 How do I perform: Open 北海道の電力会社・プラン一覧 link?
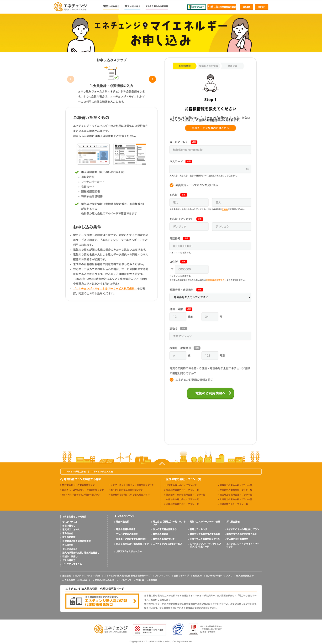coord(181,485)
